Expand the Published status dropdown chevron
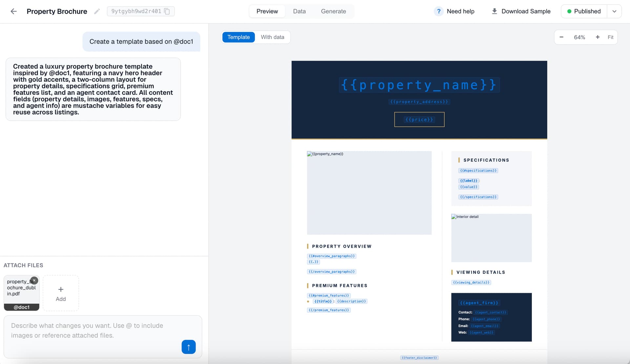This screenshot has height=364, width=630. click(614, 11)
